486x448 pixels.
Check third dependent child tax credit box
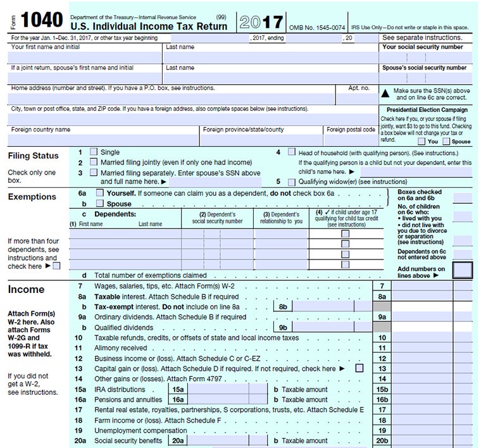(x=345, y=254)
